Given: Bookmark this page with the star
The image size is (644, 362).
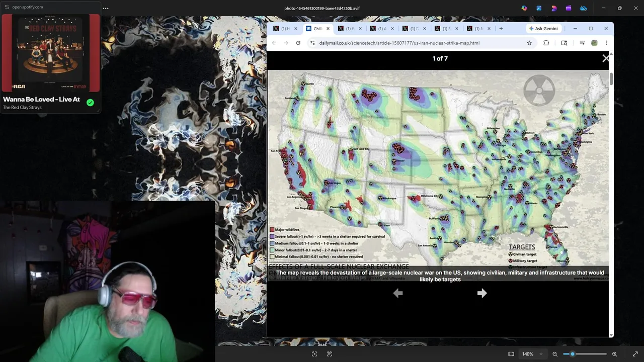Looking at the screenshot, I should coord(529,43).
